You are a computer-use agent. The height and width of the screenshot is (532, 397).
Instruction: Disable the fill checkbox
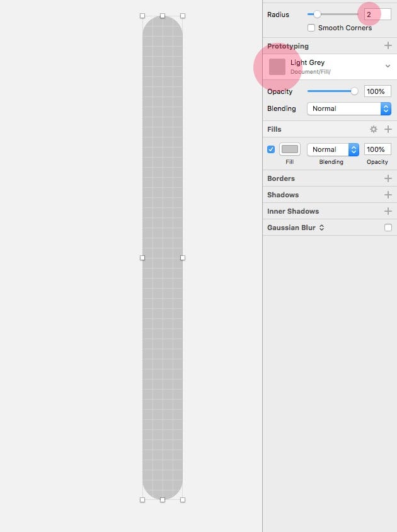[271, 149]
